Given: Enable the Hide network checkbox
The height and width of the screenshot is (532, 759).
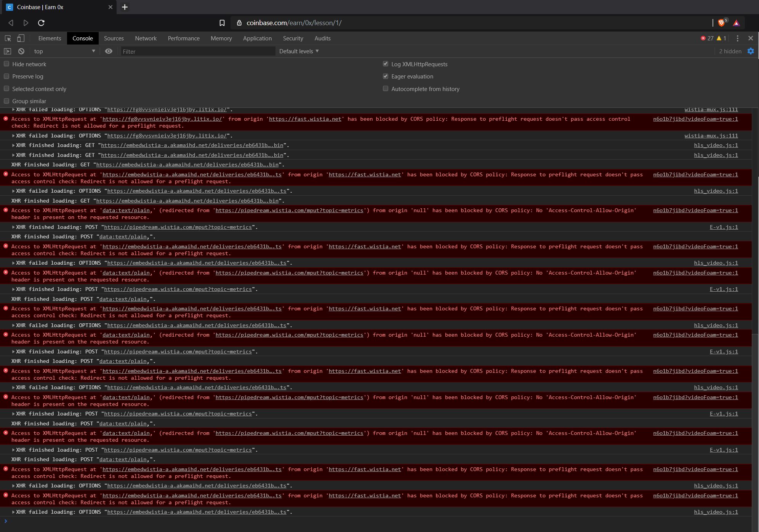Looking at the screenshot, I should 6,64.
